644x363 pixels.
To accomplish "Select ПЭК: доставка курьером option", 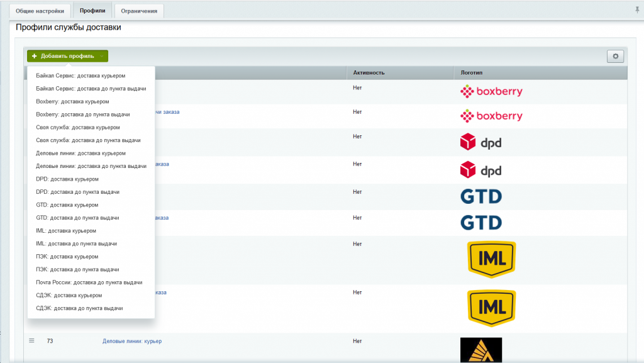I will 67,257.
